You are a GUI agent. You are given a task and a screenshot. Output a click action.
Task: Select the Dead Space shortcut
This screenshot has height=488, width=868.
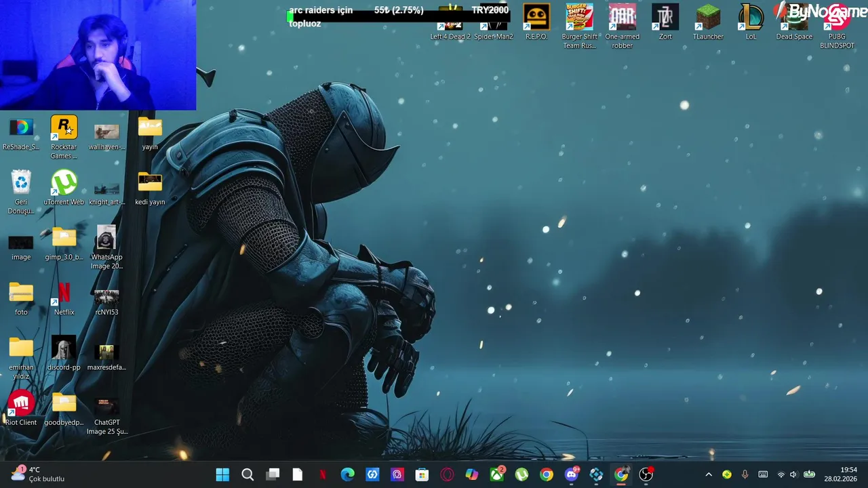[x=794, y=22]
